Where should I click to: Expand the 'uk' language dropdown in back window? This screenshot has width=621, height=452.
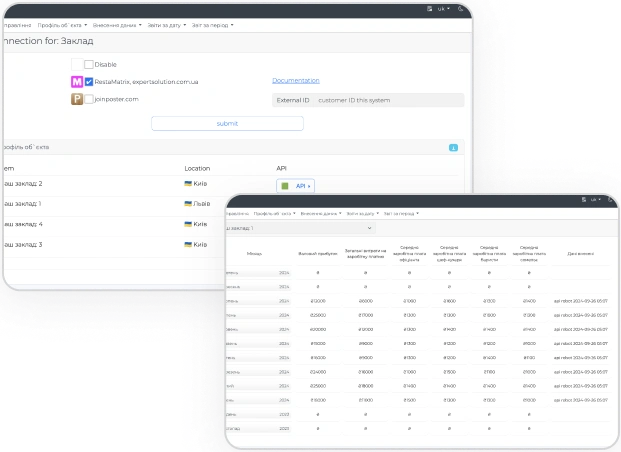click(x=443, y=8)
